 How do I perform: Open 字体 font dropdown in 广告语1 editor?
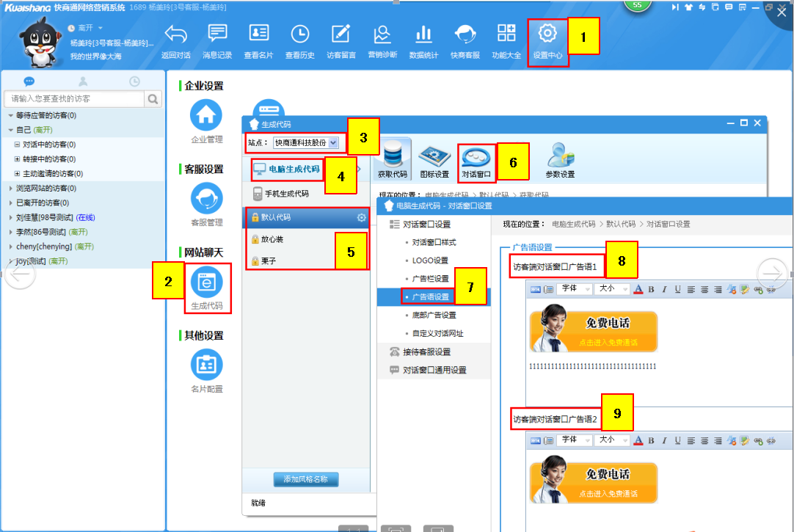point(575,288)
